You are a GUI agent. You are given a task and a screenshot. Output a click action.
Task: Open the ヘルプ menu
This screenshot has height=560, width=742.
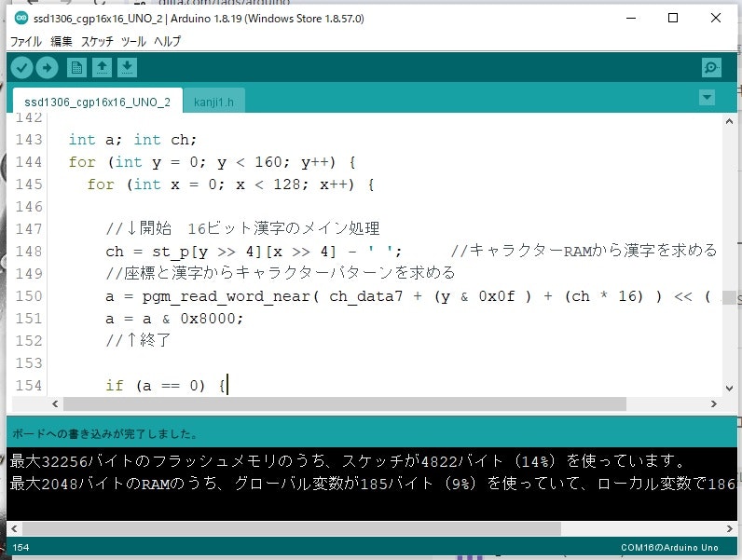click(x=167, y=42)
